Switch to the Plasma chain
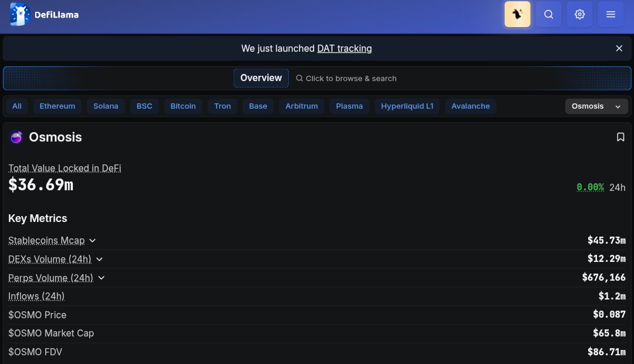Viewport: 634px width, 364px height. coord(349,106)
